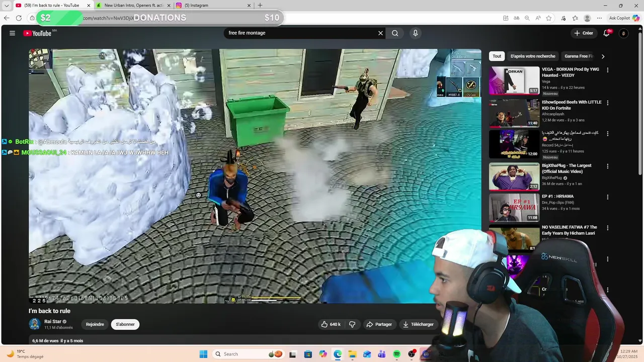Open Spotify from the taskbar
The width and height of the screenshot is (644, 362).
(x=396, y=354)
